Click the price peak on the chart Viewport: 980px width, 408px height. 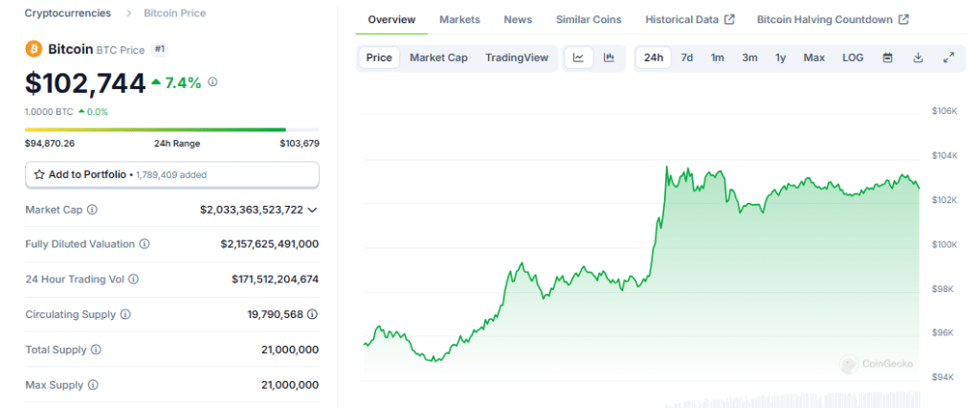(666, 168)
